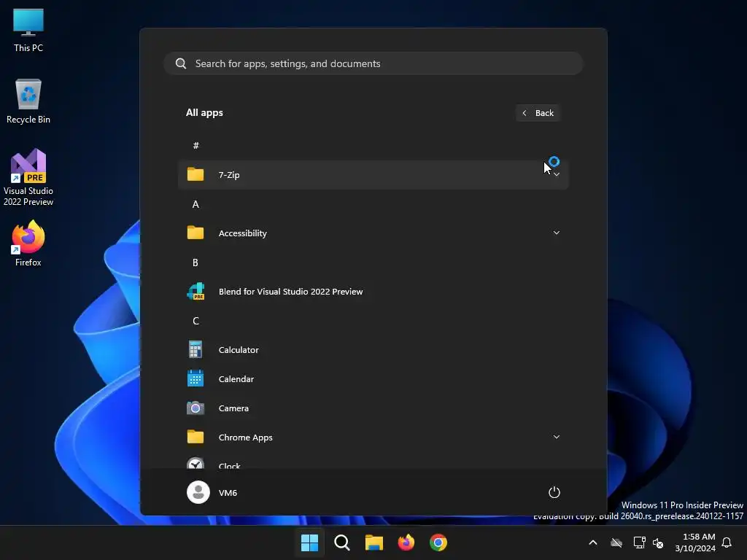Image resolution: width=747 pixels, height=560 pixels.
Task: Open clock showing 1:58 AM 3/10/2024
Action: click(695, 542)
